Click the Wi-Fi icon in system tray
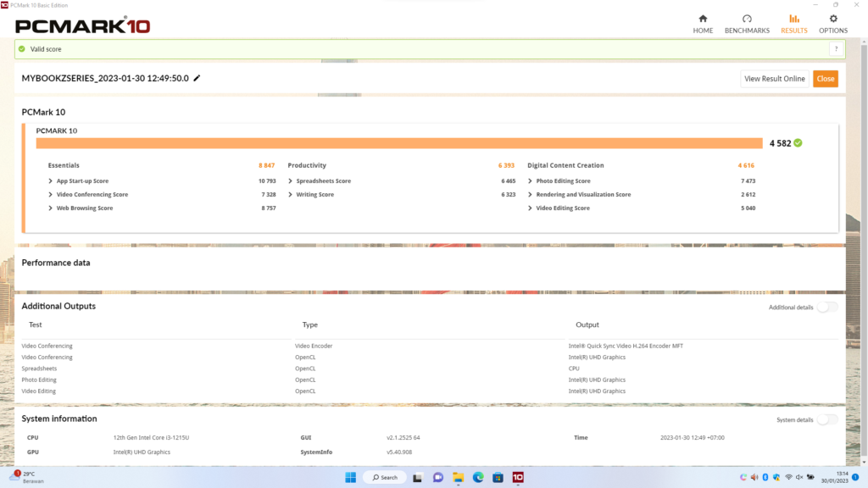Viewport: 868px width, 488px height. [x=788, y=477]
